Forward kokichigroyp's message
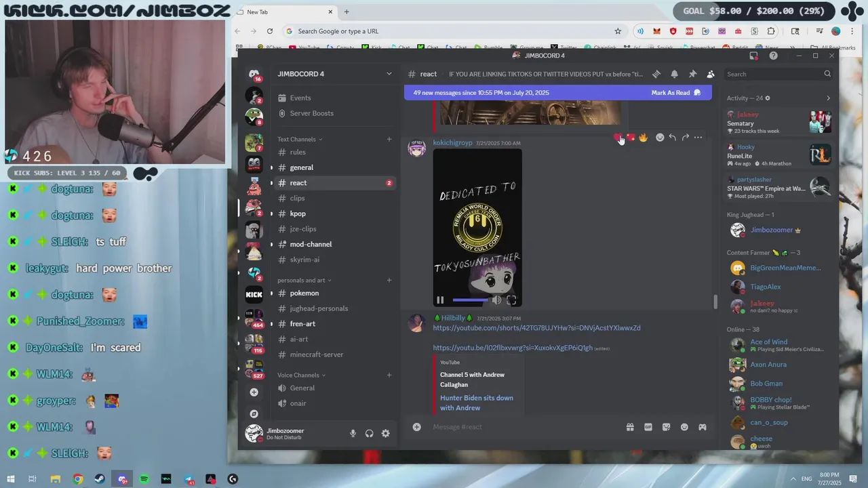Image resolution: width=868 pixels, height=488 pixels. 685,138
